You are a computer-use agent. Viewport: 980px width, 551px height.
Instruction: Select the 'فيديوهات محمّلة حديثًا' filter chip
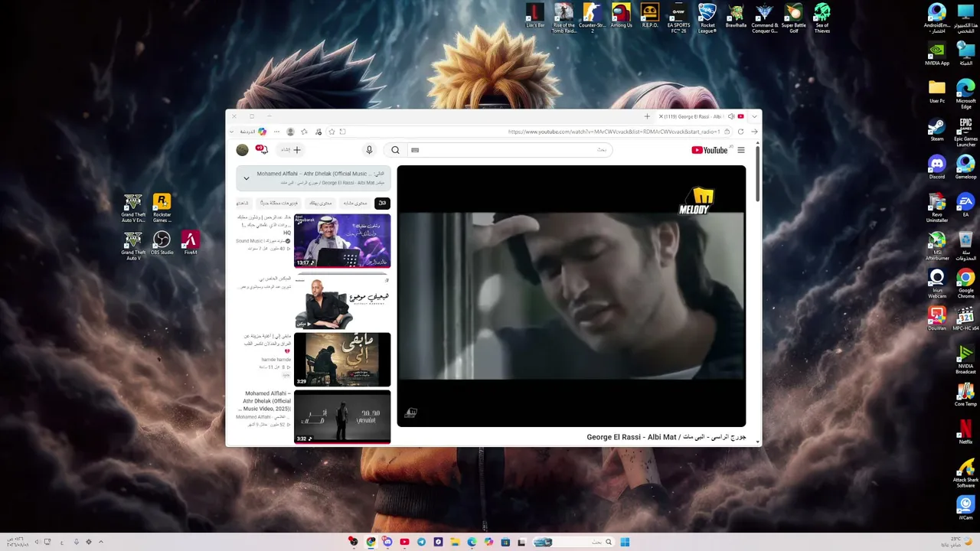[x=279, y=203]
